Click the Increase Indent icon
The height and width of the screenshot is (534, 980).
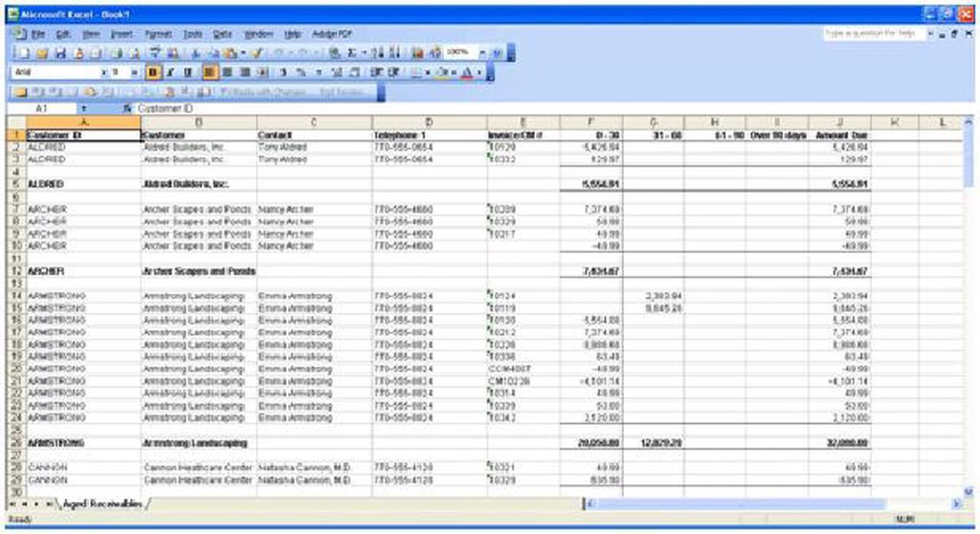click(394, 73)
